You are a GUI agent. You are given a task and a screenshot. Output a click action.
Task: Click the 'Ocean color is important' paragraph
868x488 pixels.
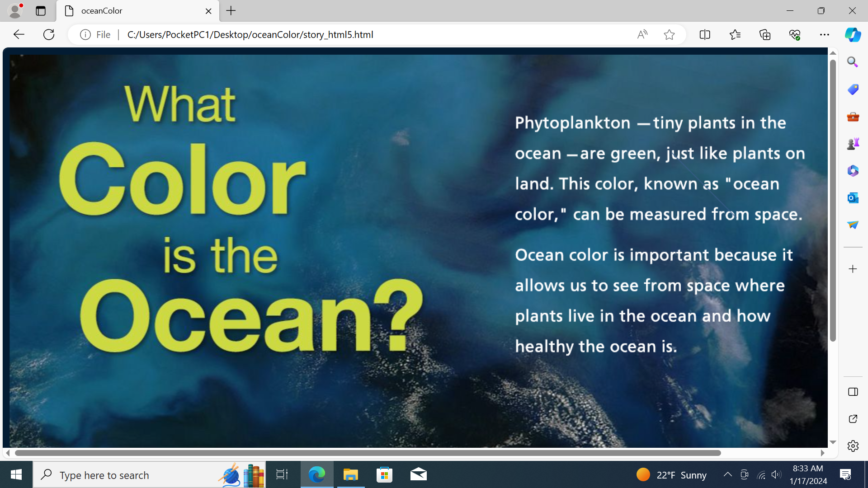654,300
